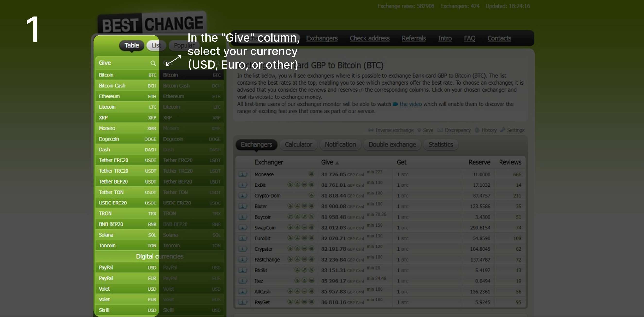Image resolution: width=644 pixels, height=317 pixels.
Task: Open the Statistics tab
Action: click(x=441, y=145)
